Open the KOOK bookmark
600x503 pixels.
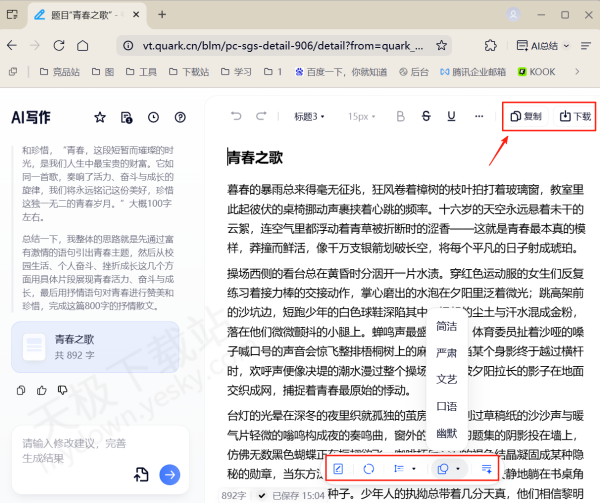536,72
